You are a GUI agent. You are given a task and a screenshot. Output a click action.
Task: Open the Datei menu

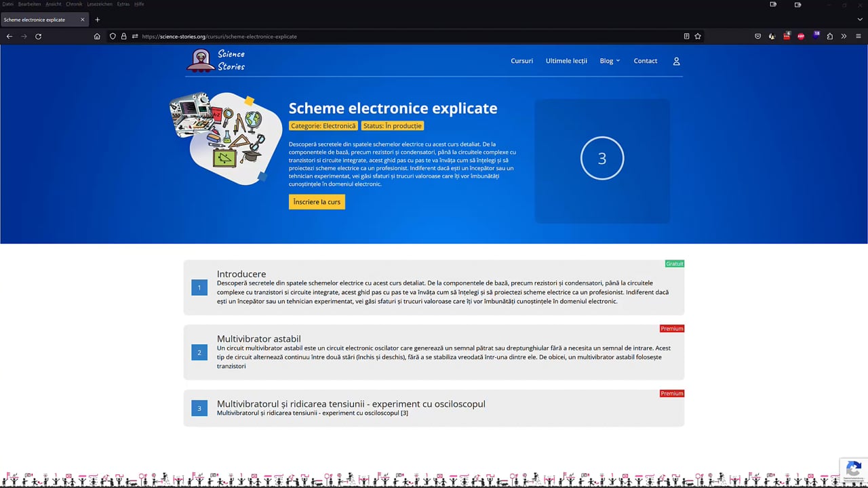tap(8, 4)
